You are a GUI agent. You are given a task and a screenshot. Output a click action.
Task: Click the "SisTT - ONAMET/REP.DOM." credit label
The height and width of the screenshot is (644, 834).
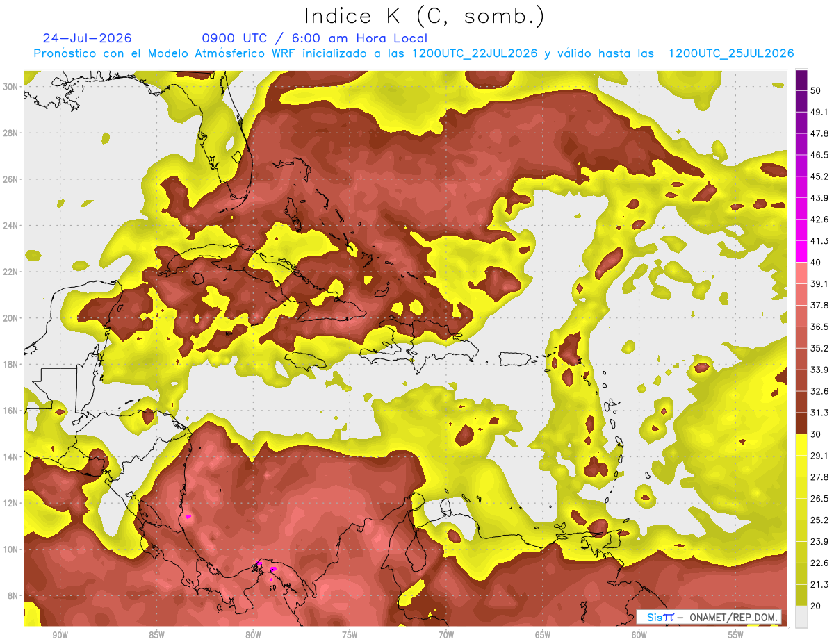710,617
